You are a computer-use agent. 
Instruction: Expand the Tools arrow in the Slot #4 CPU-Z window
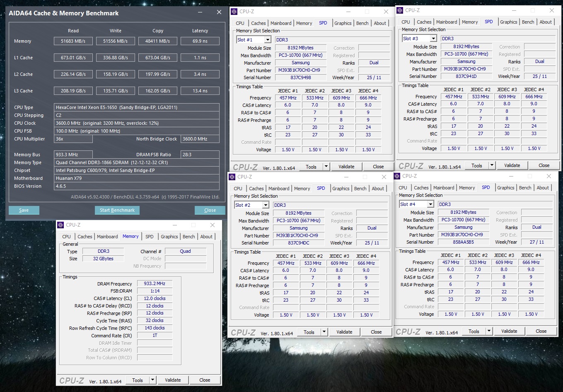[489, 331]
